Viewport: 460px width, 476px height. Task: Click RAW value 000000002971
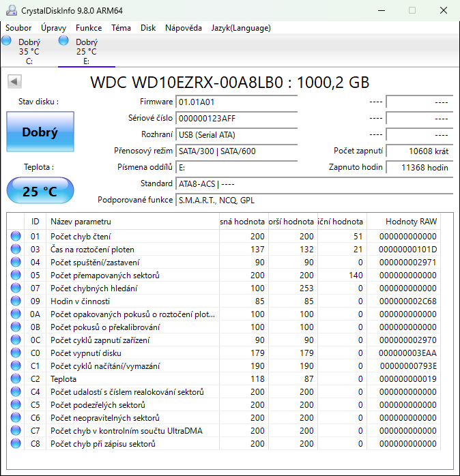407,263
